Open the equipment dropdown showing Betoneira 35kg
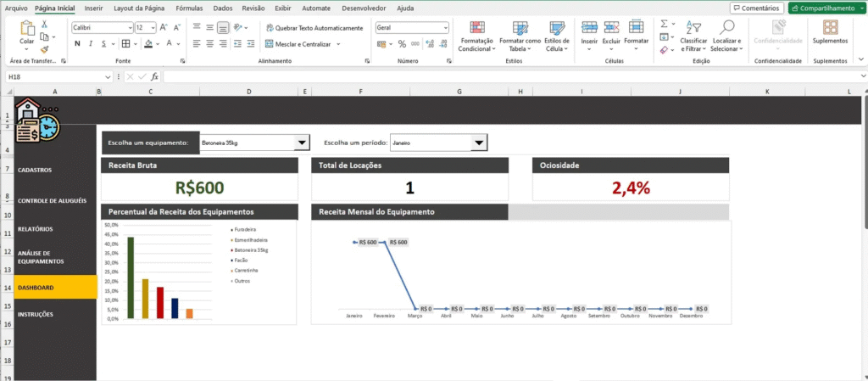 coord(302,143)
